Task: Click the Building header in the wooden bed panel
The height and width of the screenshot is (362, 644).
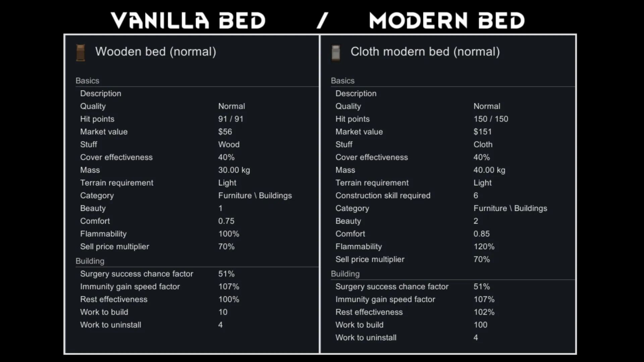Action: coord(90,261)
